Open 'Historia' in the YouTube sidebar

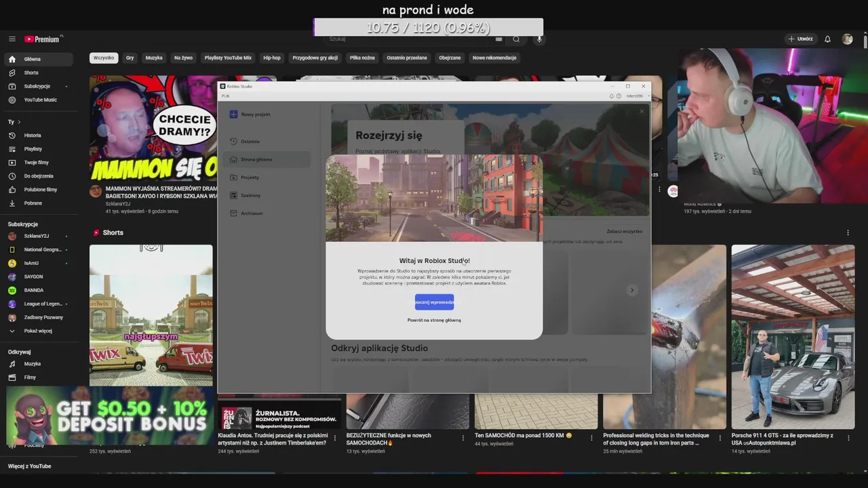click(x=40, y=136)
